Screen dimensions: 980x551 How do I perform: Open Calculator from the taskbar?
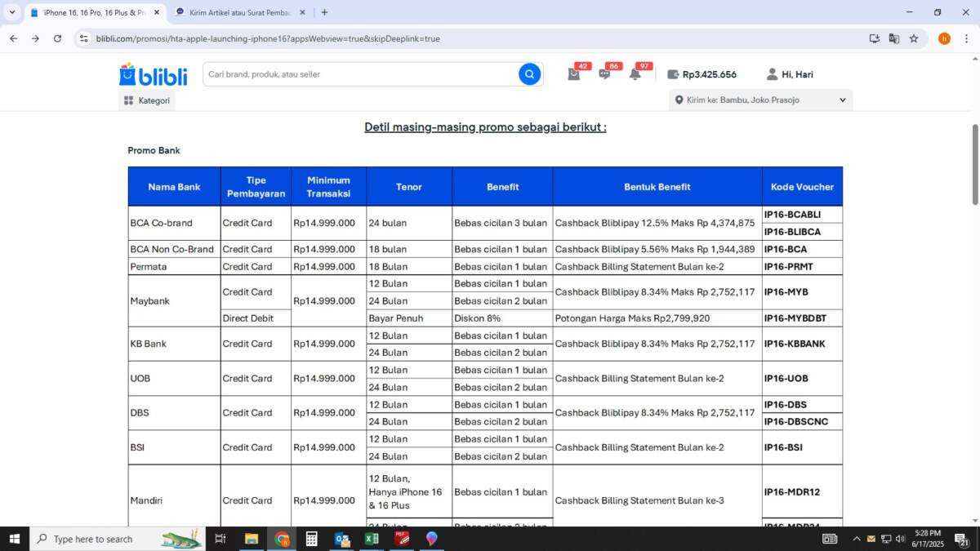pyautogui.click(x=311, y=539)
